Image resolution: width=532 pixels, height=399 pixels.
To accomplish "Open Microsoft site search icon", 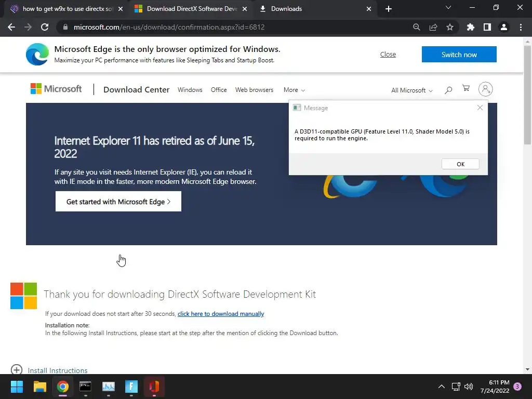I will 448,90.
